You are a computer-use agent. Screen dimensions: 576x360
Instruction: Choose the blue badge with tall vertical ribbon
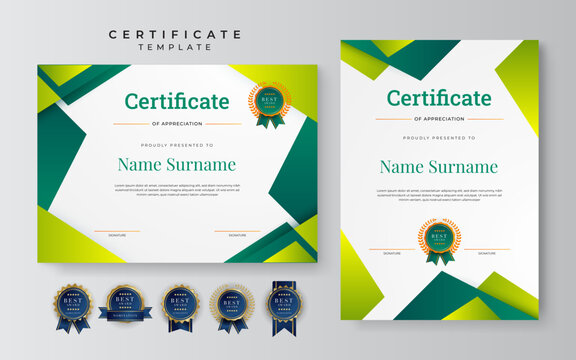click(x=284, y=308)
